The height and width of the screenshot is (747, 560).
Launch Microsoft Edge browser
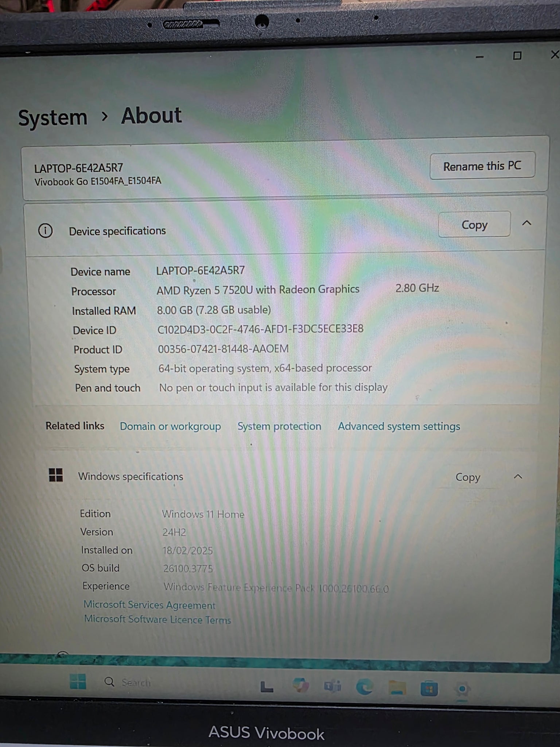[364, 688]
